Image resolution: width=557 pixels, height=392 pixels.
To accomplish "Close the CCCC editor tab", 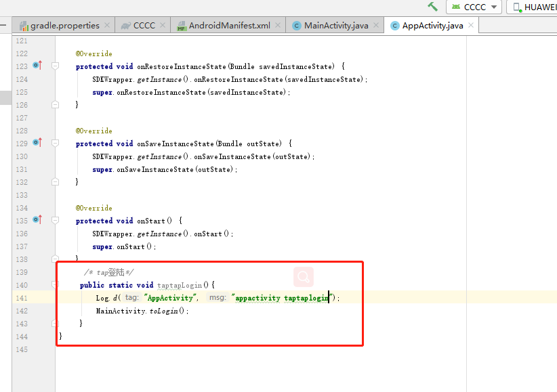I will click(x=163, y=25).
